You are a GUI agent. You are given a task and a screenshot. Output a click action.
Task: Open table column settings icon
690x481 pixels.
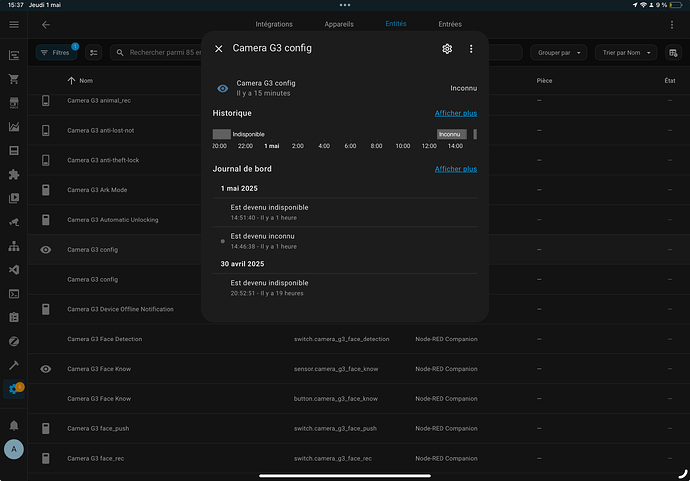pos(673,53)
